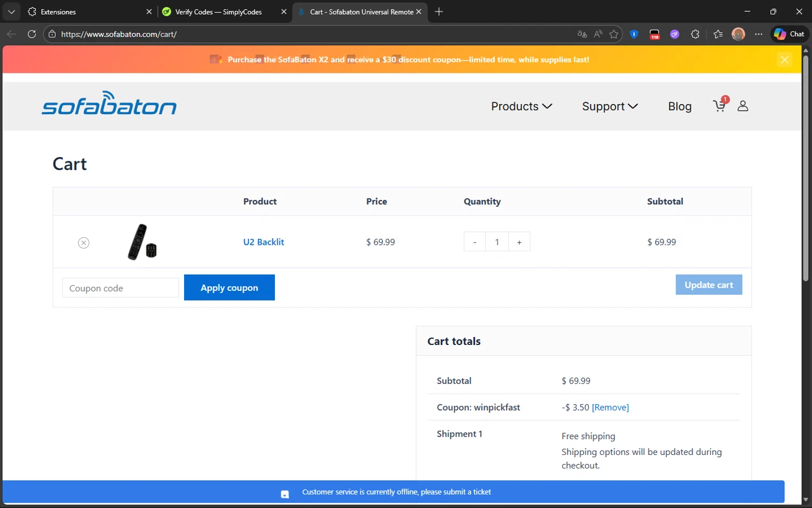Switch to the Extensiones tab
Screen dimensions: 812x508
[x=90, y=11]
